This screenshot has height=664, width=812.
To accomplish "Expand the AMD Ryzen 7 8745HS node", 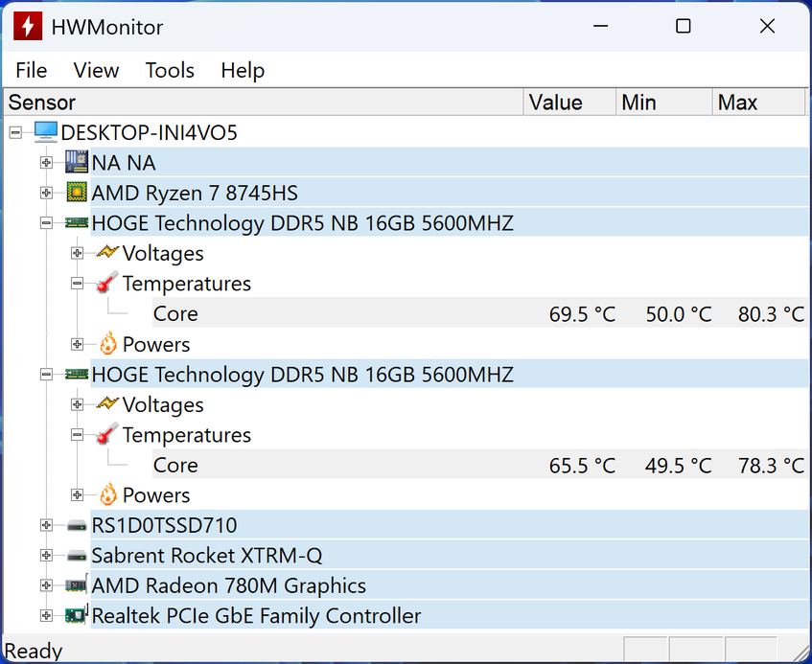I will point(46,193).
